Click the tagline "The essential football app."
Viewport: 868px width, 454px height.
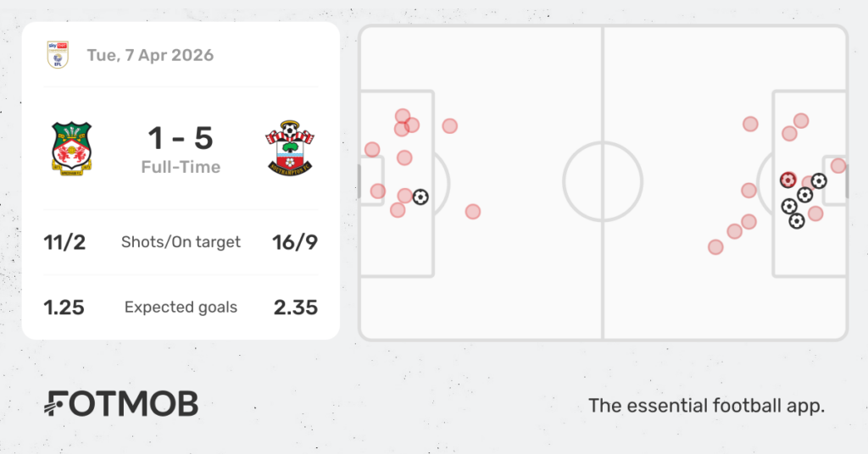pyautogui.click(x=706, y=406)
